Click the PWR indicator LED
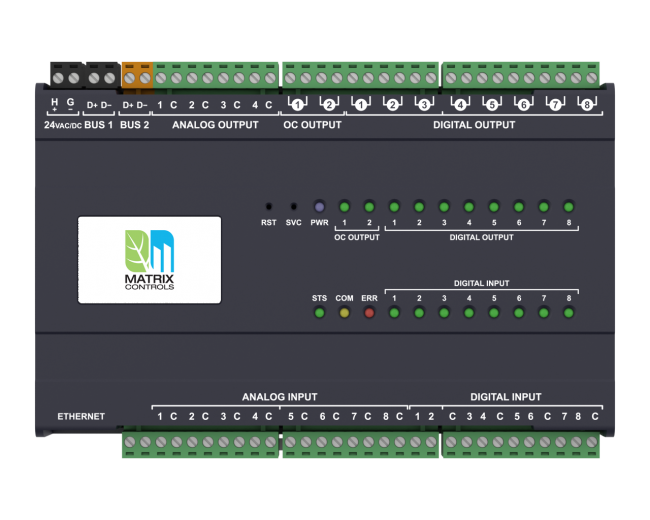 pyautogui.click(x=319, y=205)
